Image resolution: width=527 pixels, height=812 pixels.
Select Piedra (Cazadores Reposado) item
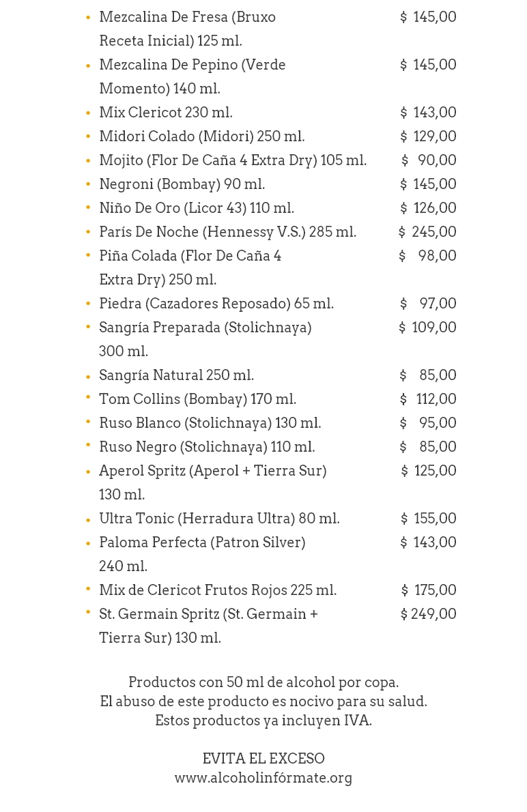pos(216,304)
